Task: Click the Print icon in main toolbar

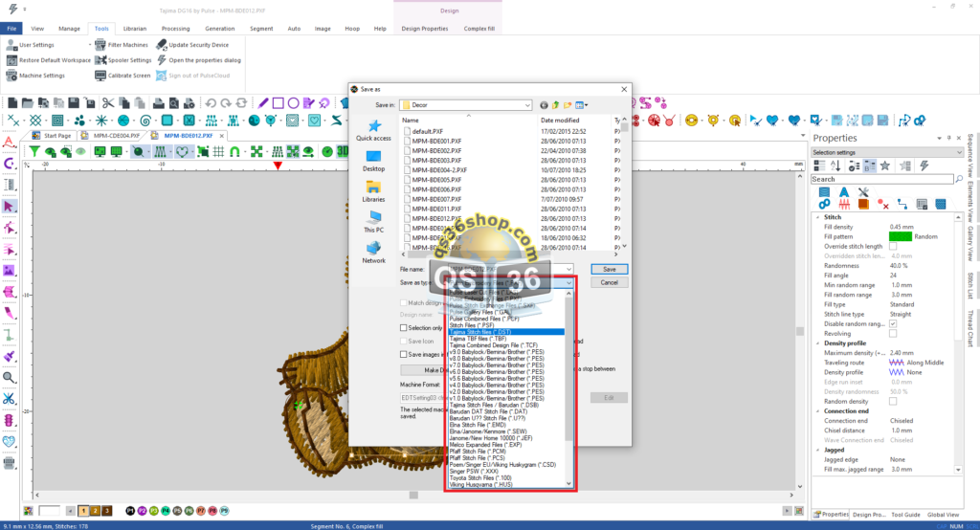Action: [159, 103]
